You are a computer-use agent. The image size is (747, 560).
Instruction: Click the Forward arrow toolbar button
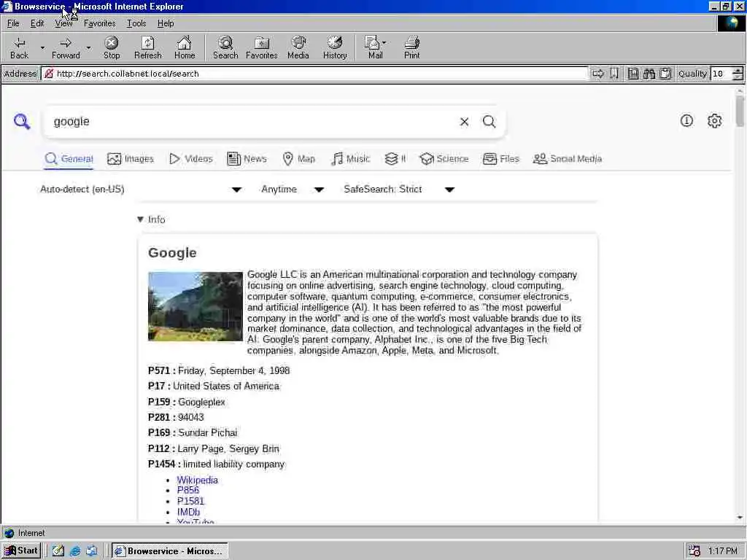pos(66,47)
